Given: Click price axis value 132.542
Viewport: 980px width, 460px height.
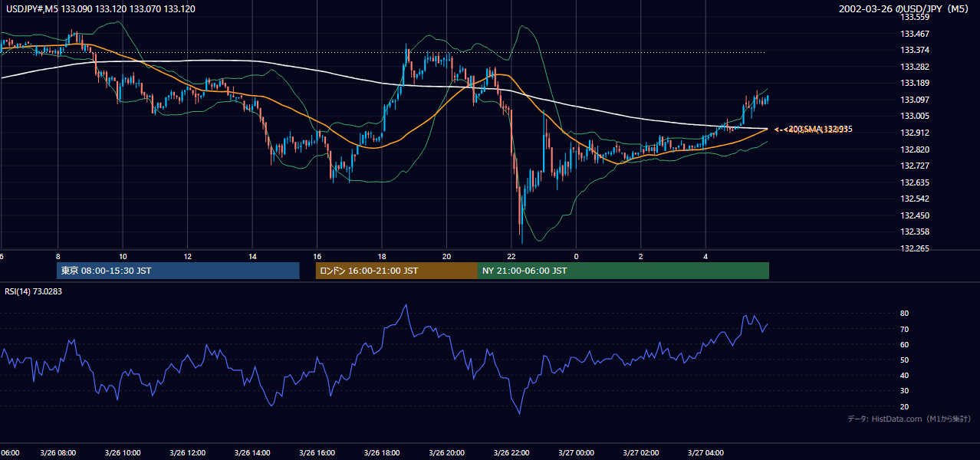Looking at the screenshot, I should tap(914, 199).
